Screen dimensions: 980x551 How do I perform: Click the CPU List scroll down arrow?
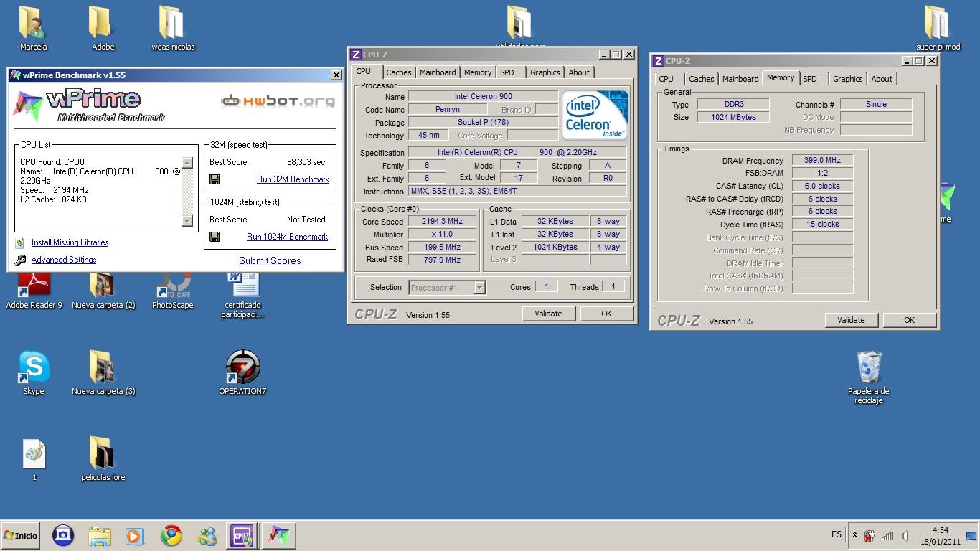click(x=187, y=220)
